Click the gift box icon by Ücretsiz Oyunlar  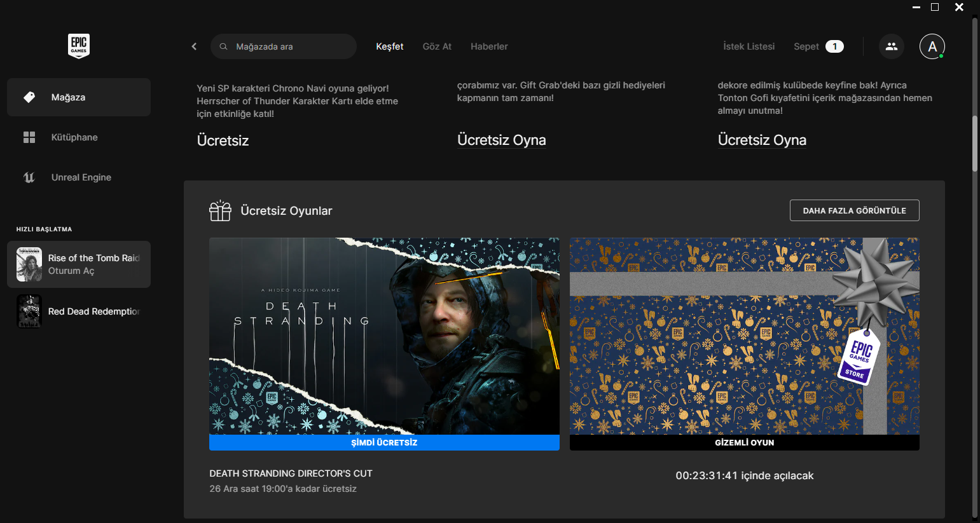point(220,210)
